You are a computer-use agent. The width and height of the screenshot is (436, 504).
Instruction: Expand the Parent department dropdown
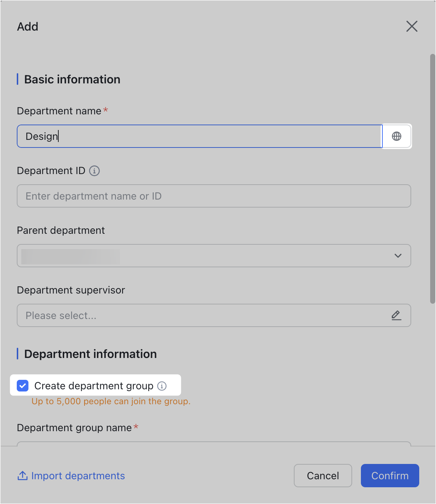pyautogui.click(x=214, y=256)
